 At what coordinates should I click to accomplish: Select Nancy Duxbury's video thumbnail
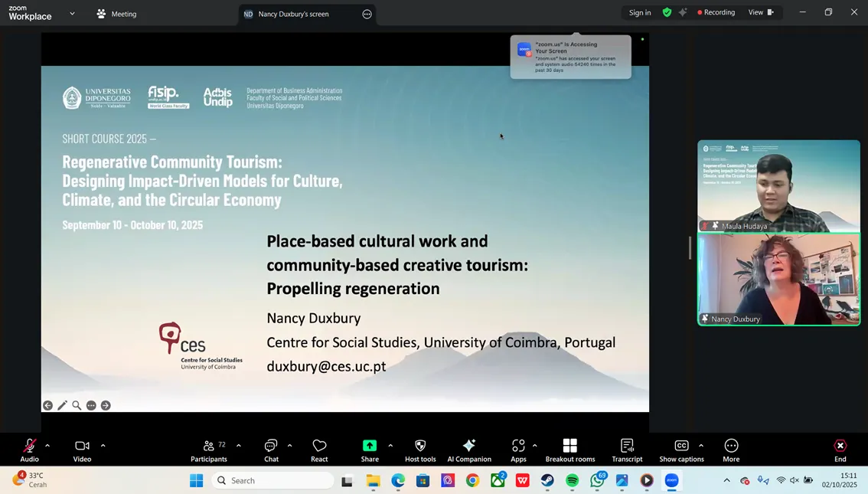click(x=778, y=280)
